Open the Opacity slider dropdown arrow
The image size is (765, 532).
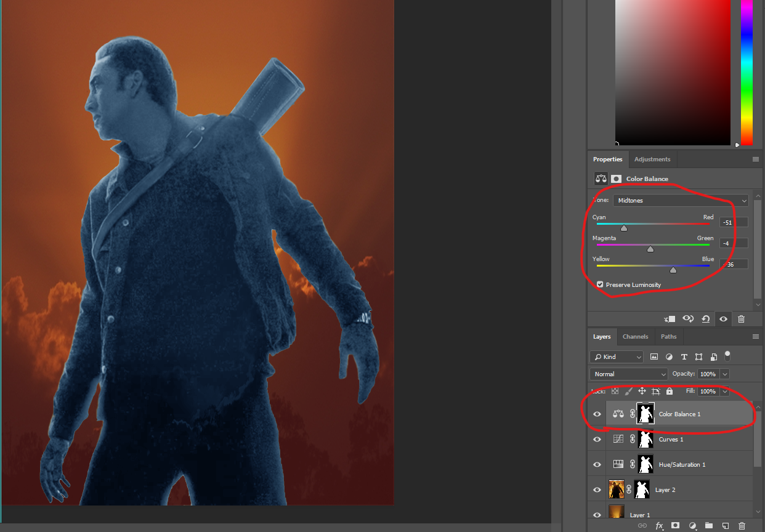(x=724, y=374)
